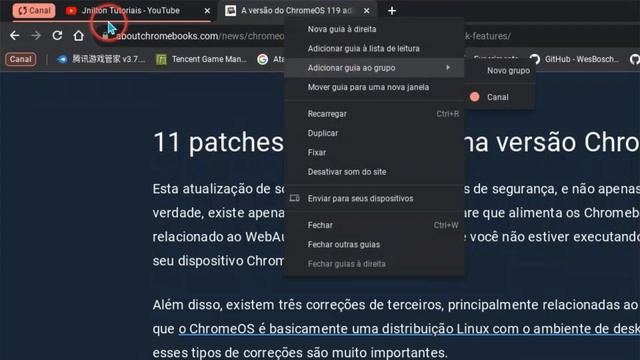This screenshot has height=360, width=640.
Task: Click the Google icon bookmark
Action: tap(262, 60)
